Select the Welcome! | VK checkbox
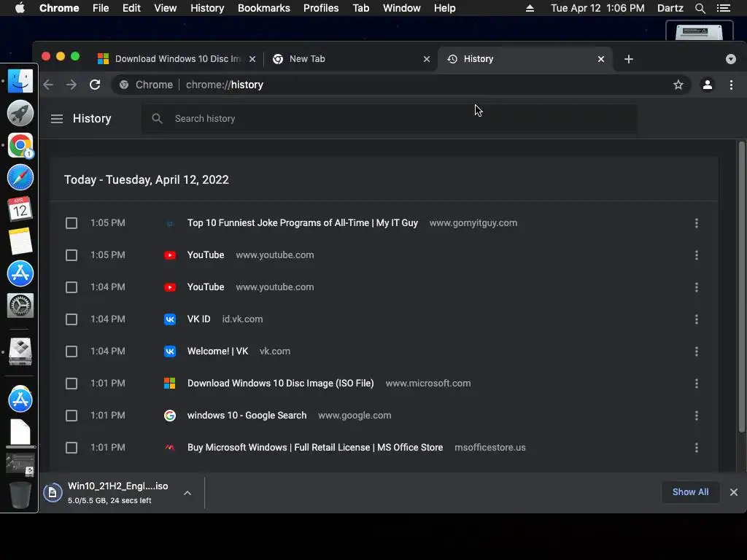The width and height of the screenshot is (747, 560). 71,351
